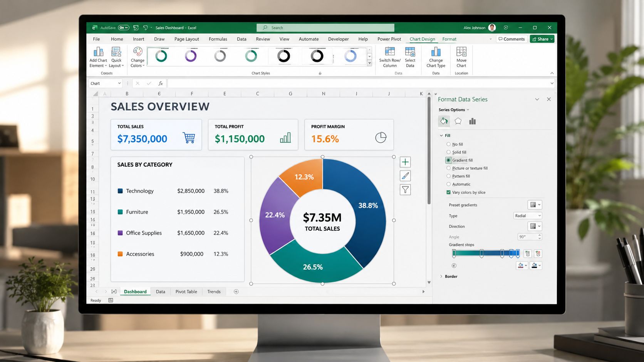The height and width of the screenshot is (362, 644).
Task: Open the Formulas ribbon tab
Action: click(218, 39)
